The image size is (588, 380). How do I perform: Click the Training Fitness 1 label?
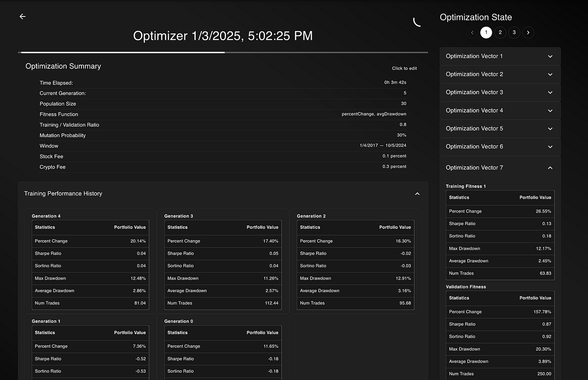click(466, 186)
